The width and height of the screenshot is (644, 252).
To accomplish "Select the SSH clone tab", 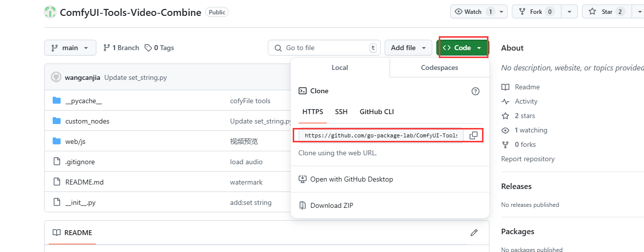I will 341,112.
